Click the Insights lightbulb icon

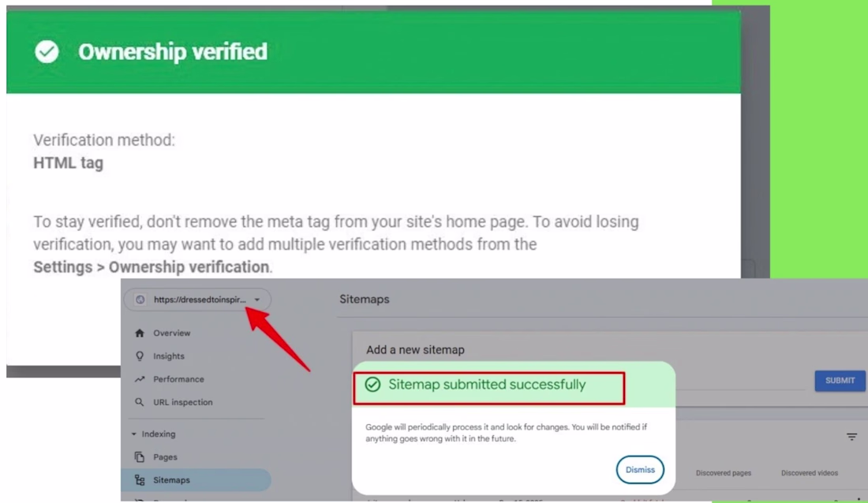[140, 356]
